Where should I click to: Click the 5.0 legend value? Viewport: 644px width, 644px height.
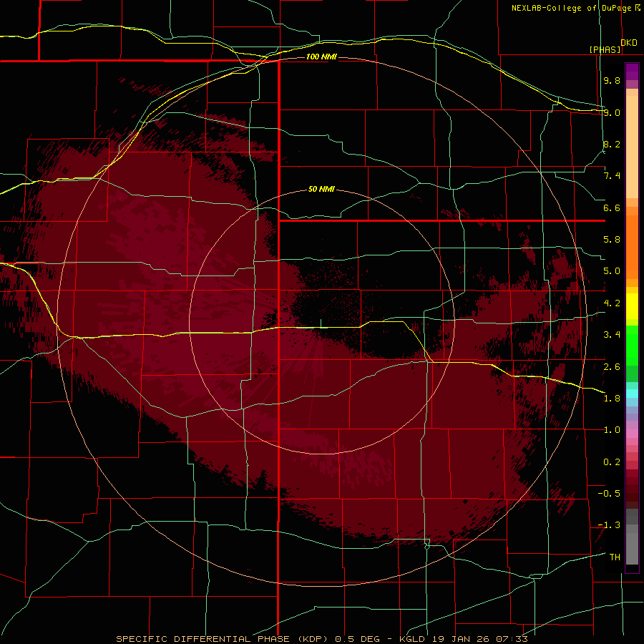tap(612, 271)
